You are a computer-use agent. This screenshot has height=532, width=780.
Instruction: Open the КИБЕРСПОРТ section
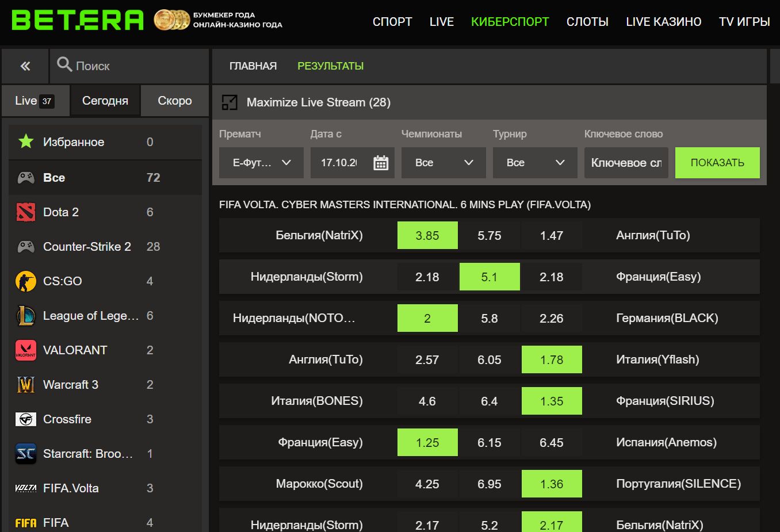point(510,22)
